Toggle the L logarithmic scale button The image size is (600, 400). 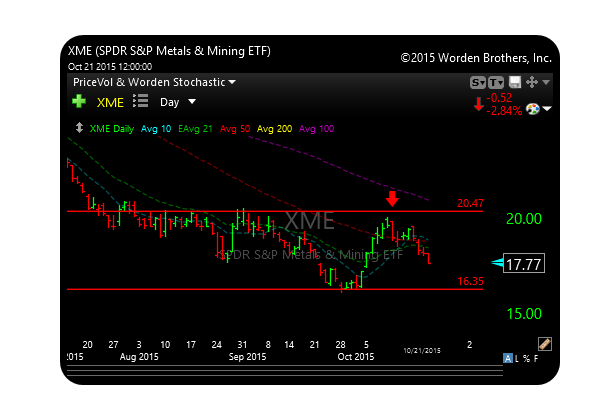click(x=517, y=359)
